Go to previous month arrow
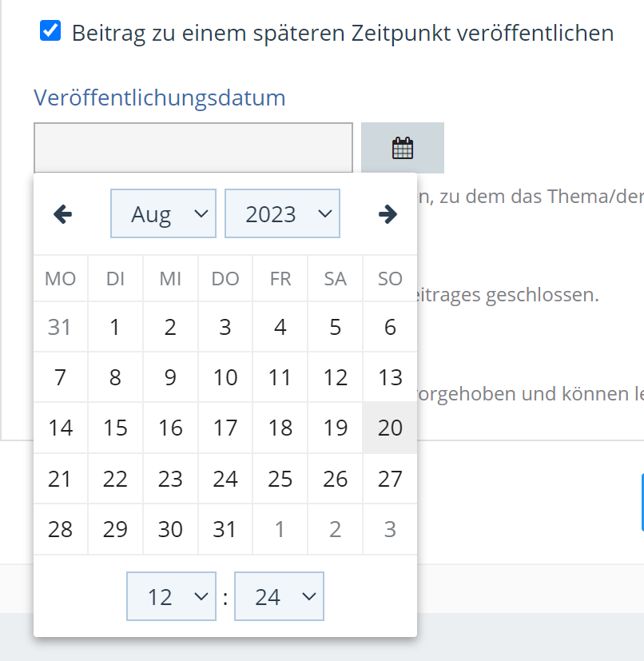This screenshot has height=661, width=644. click(62, 214)
